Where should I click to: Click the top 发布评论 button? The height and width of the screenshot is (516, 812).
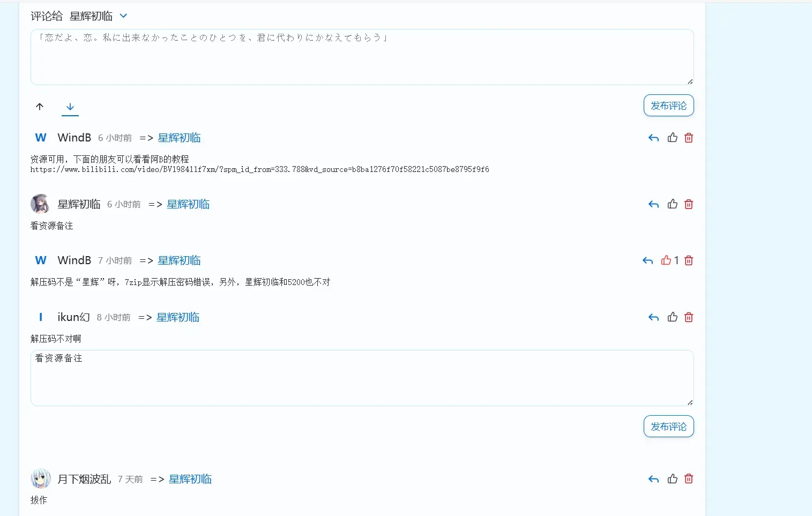pyautogui.click(x=668, y=106)
